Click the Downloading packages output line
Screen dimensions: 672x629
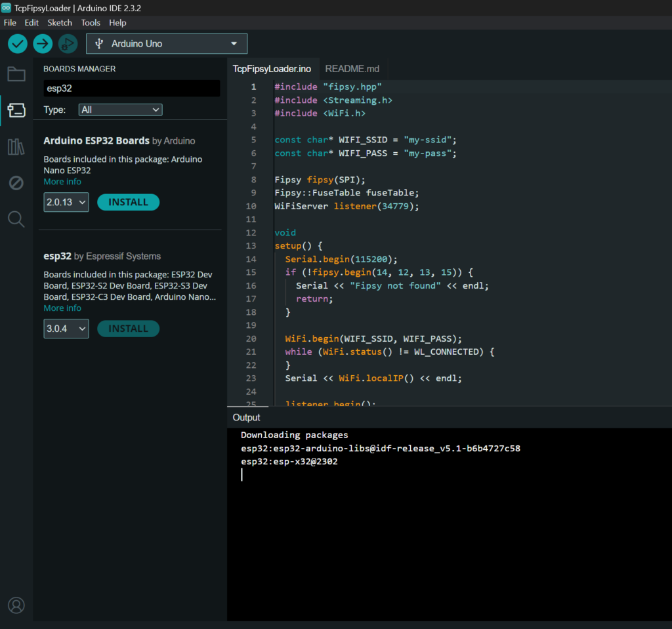(294, 435)
